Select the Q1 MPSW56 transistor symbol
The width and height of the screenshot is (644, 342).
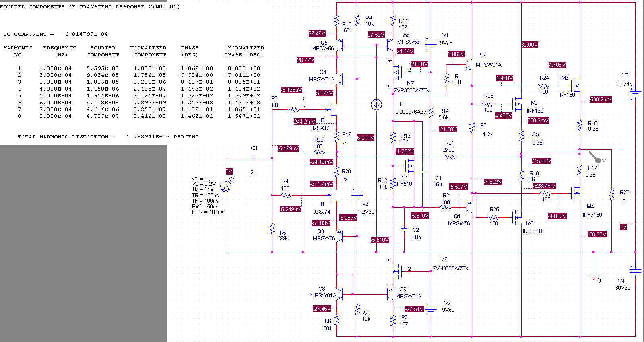click(469, 207)
